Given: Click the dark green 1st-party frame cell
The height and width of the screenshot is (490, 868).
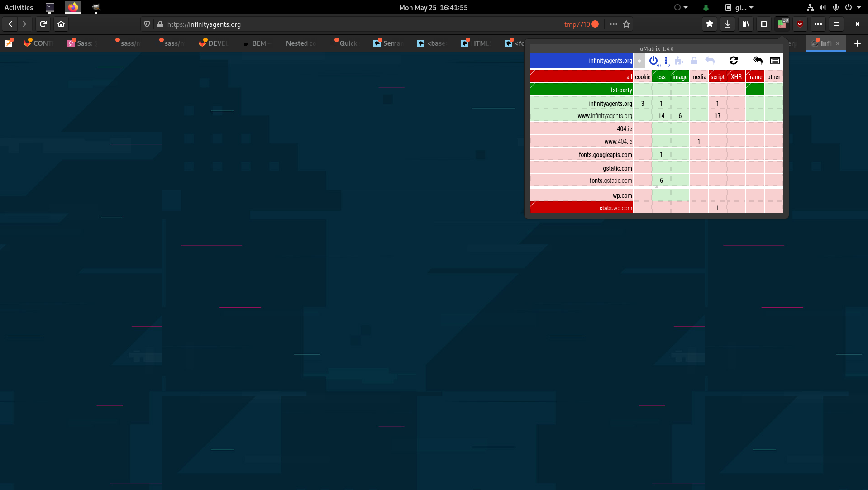Looking at the screenshot, I should 755,90.
